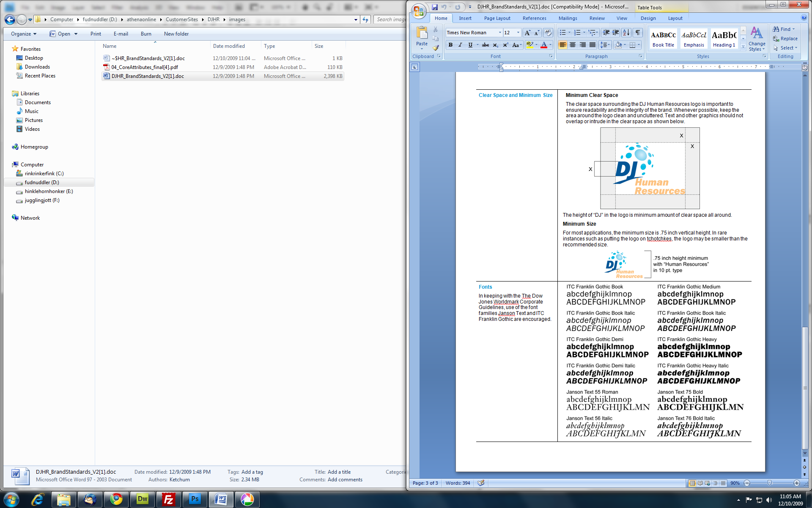The width and height of the screenshot is (812, 508).
Task: Select 04_CoreAttributes_final[4].pdf file in list
Action: pos(145,67)
